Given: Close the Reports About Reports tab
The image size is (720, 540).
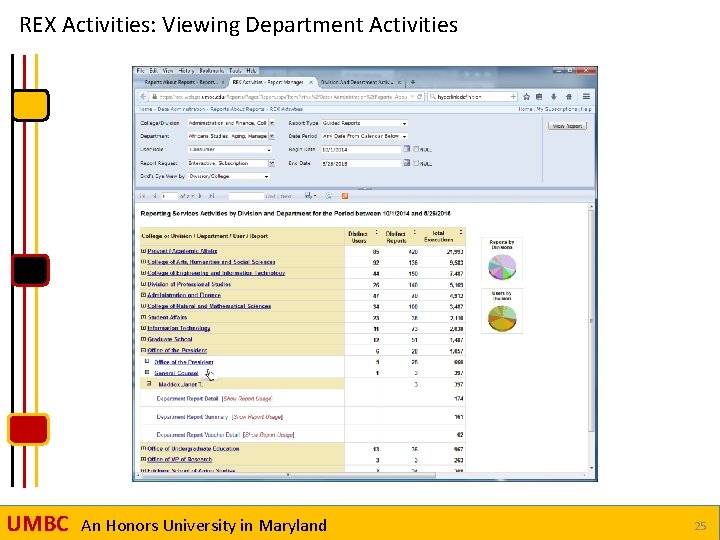Looking at the screenshot, I should (x=223, y=82).
